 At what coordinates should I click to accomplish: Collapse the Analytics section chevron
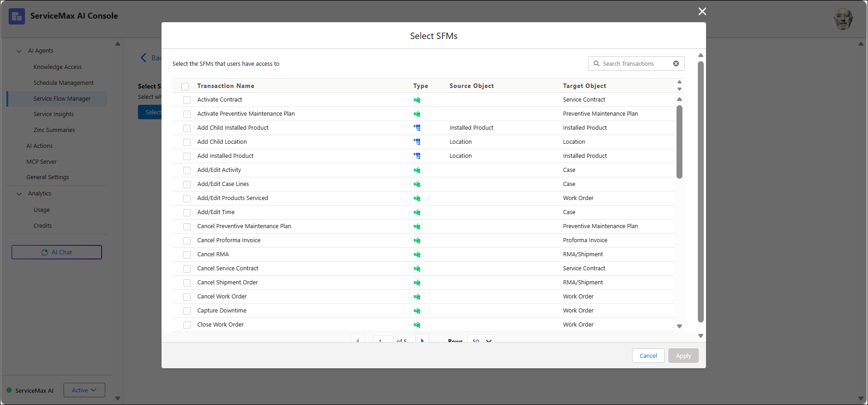pyautogui.click(x=19, y=194)
